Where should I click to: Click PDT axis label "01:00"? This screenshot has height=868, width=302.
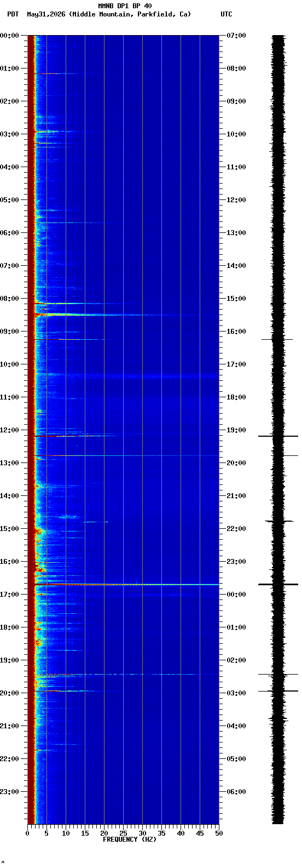click(10, 68)
